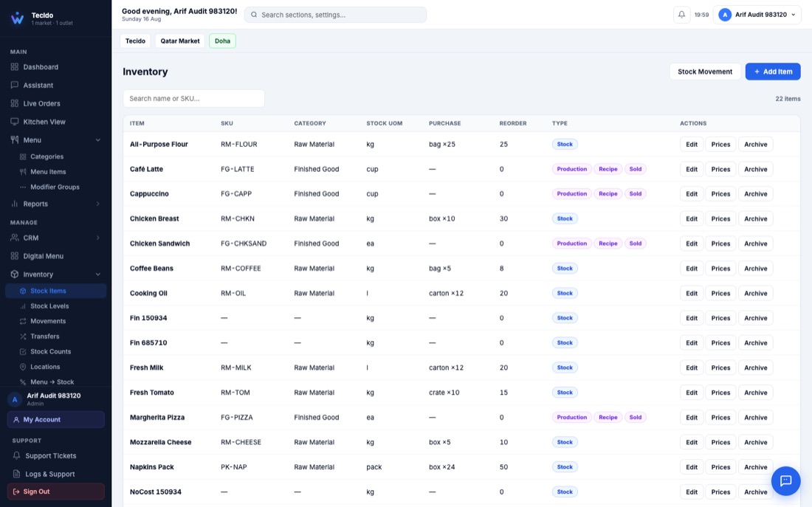Open the chat support bubble

(x=785, y=480)
